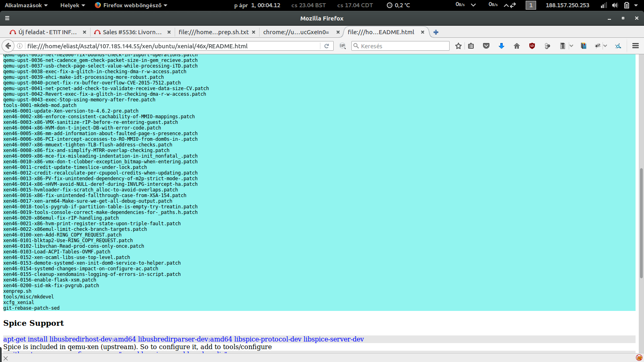Open the Firefox hamburger menu
The image size is (644, 362).
pyautogui.click(x=636, y=46)
